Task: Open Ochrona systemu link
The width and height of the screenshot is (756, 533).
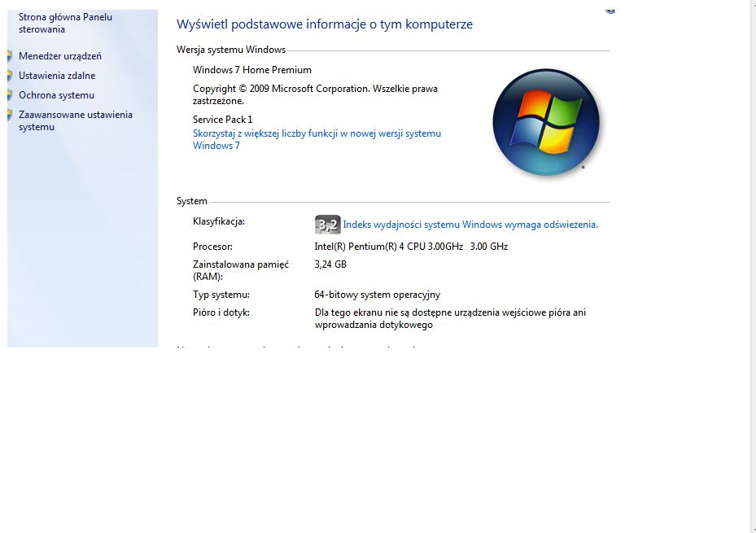Action: point(56,95)
